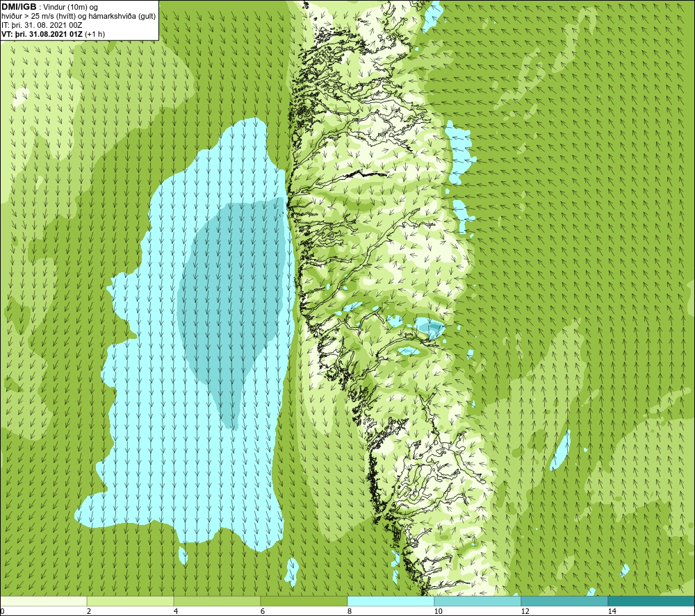
Task: Select the darkest teal above-14 color swatch
Action: (x=652, y=601)
